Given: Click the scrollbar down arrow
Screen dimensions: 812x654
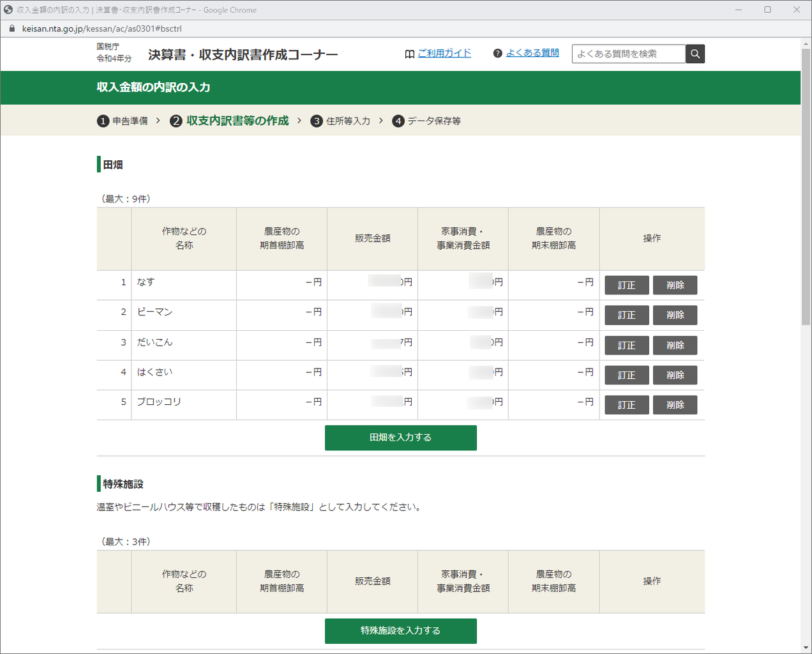Looking at the screenshot, I should pyautogui.click(x=806, y=648).
